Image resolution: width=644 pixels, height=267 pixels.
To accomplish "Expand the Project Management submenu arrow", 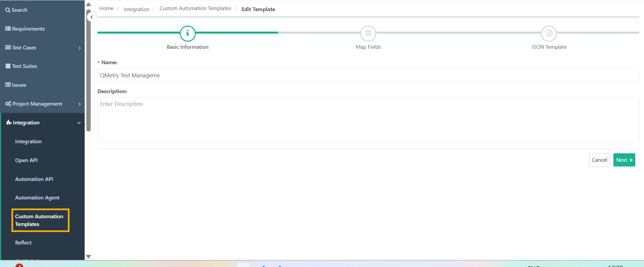I will click(x=80, y=104).
